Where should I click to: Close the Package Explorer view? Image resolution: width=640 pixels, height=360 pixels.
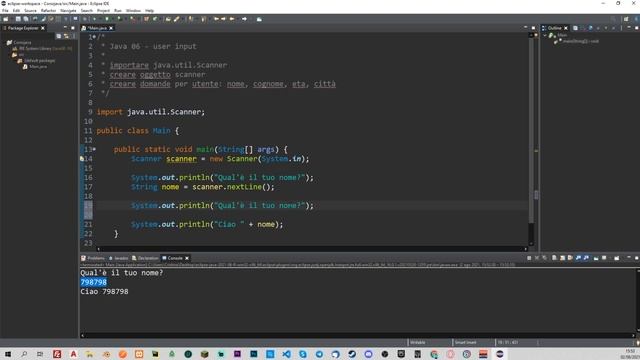[43, 28]
